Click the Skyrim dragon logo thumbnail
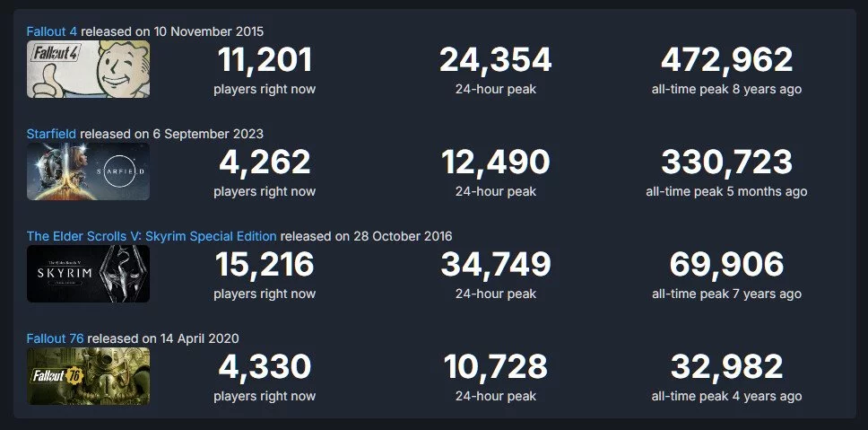 (88, 274)
